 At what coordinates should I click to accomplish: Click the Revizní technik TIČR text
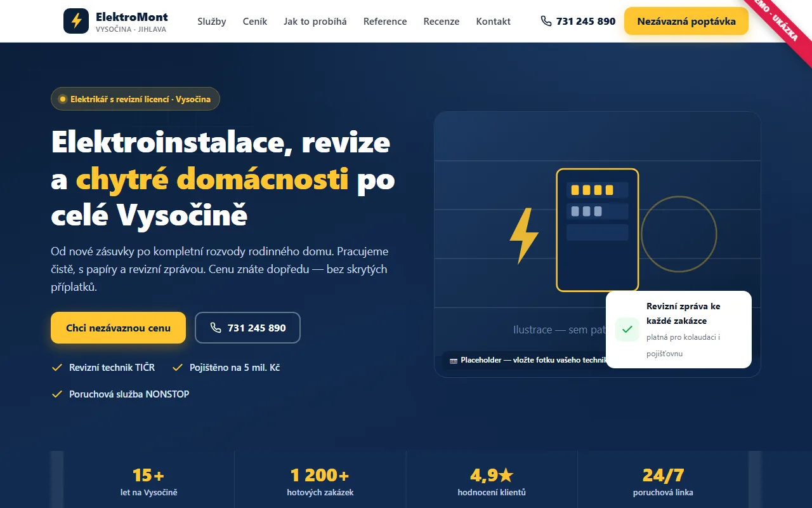point(112,368)
